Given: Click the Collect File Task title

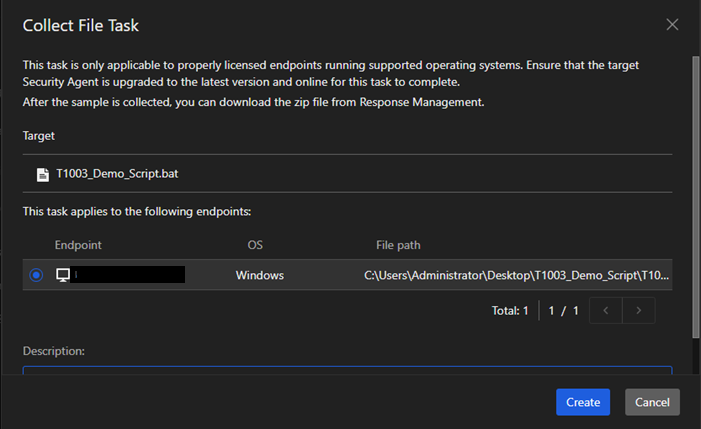Looking at the screenshot, I should tap(83, 25).
